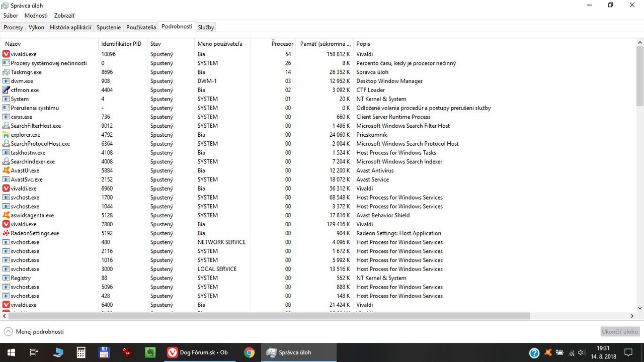Open Chrome from the taskbar
Viewport: 644px width, 362px height.
pos(249,352)
